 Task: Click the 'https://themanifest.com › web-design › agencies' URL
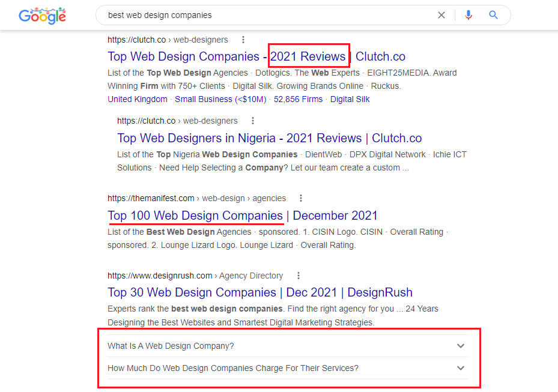[x=196, y=198]
